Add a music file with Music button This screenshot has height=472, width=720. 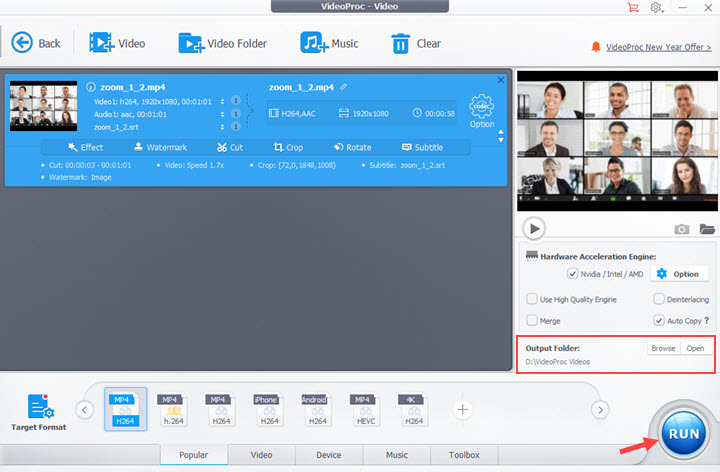tap(329, 43)
